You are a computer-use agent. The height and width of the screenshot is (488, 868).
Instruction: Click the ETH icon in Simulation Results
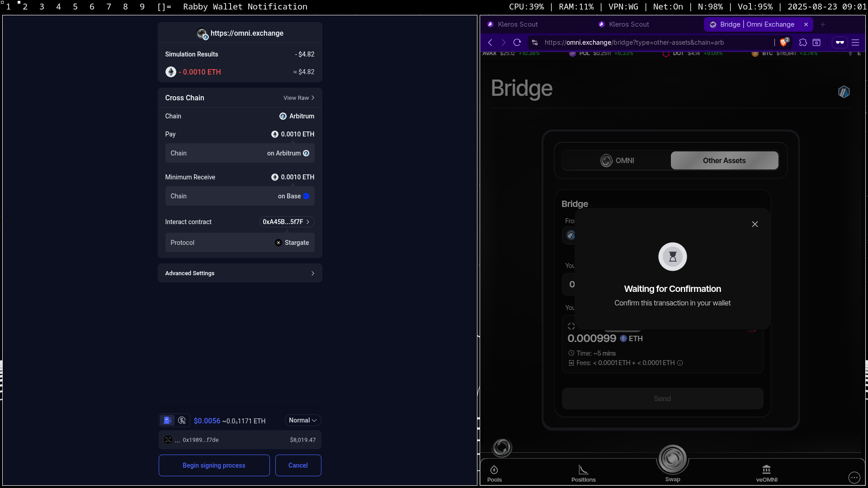171,72
